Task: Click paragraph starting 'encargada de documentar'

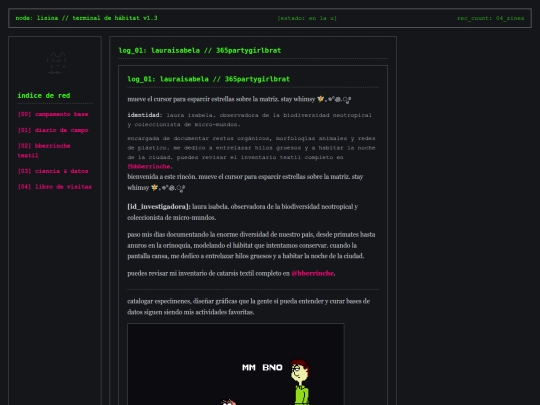Action: point(251,152)
